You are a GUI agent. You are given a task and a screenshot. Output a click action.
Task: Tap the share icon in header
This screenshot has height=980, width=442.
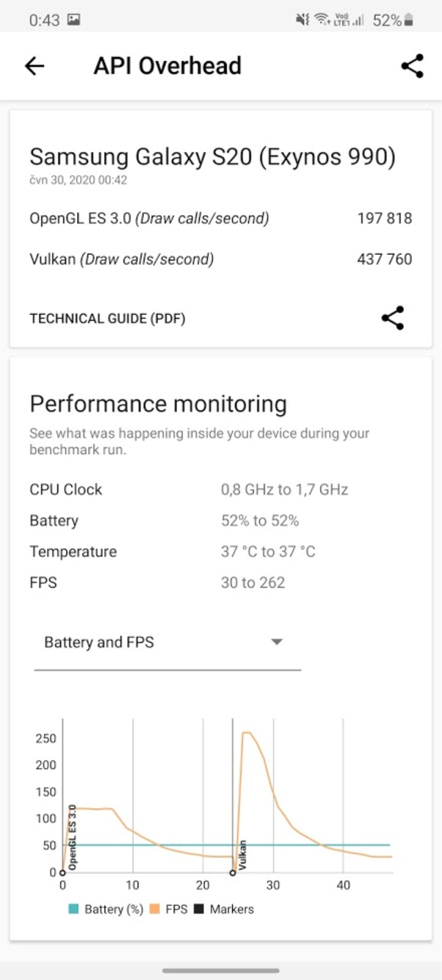(x=412, y=66)
